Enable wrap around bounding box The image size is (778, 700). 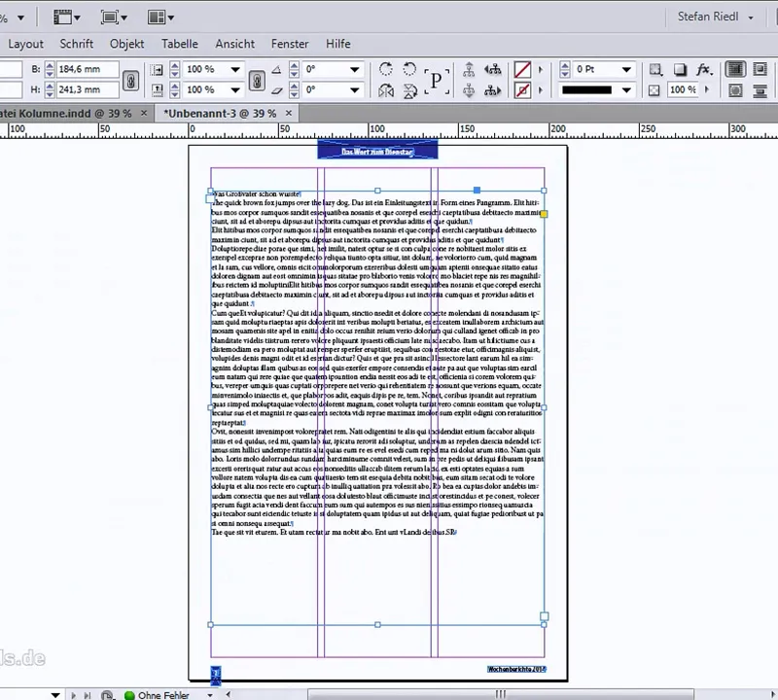click(760, 69)
